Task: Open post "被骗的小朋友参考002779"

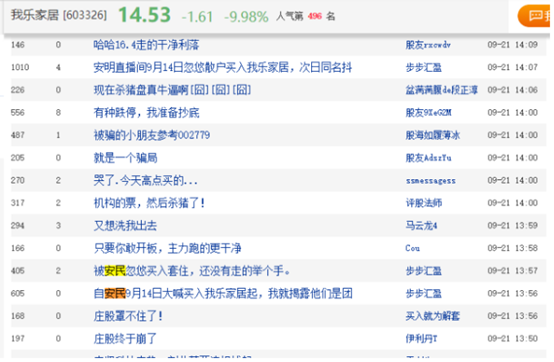Action: 152,135
